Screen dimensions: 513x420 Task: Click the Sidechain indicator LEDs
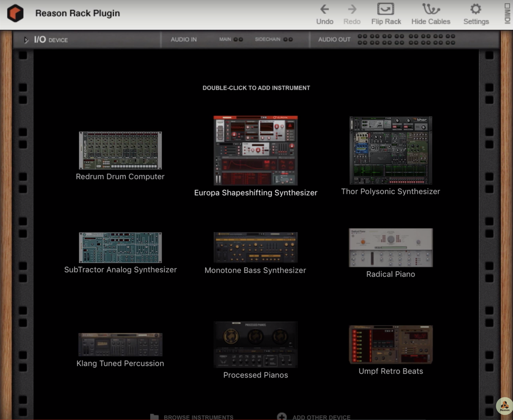click(288, 39)
